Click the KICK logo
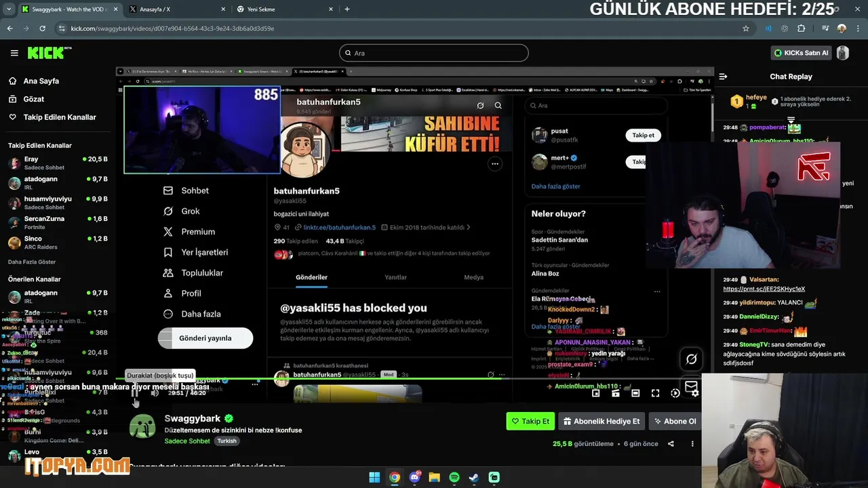 coord(49,53)
